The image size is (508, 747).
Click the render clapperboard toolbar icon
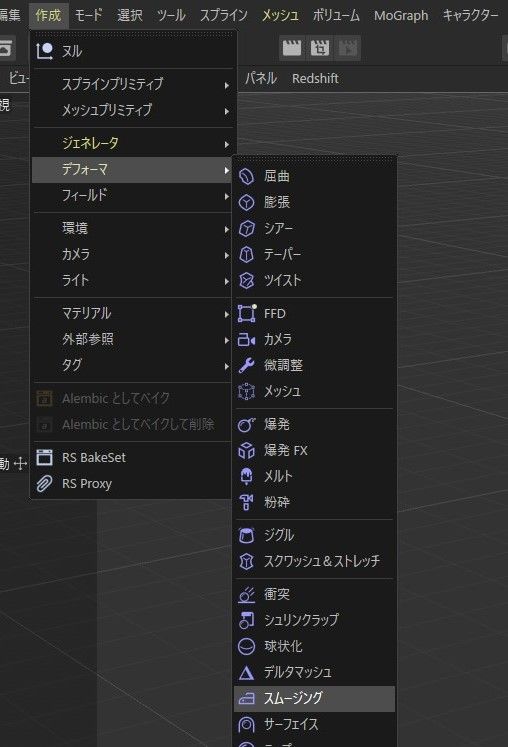tap(292, 48)
